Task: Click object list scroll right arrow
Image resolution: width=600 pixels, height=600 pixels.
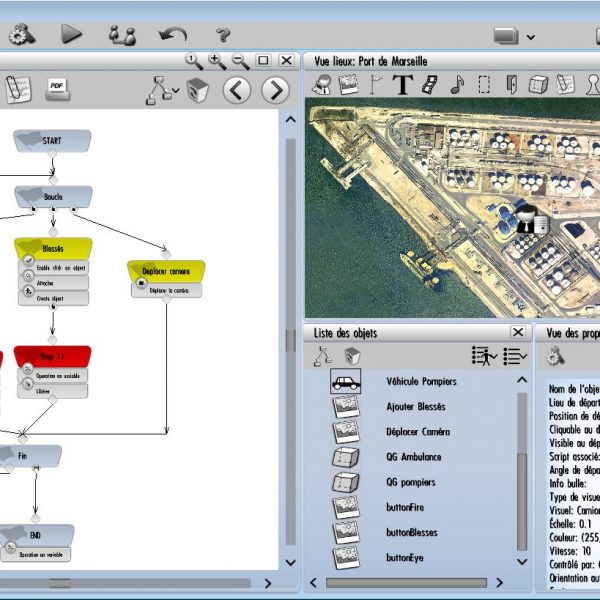Action: click(x=499, y=583)
